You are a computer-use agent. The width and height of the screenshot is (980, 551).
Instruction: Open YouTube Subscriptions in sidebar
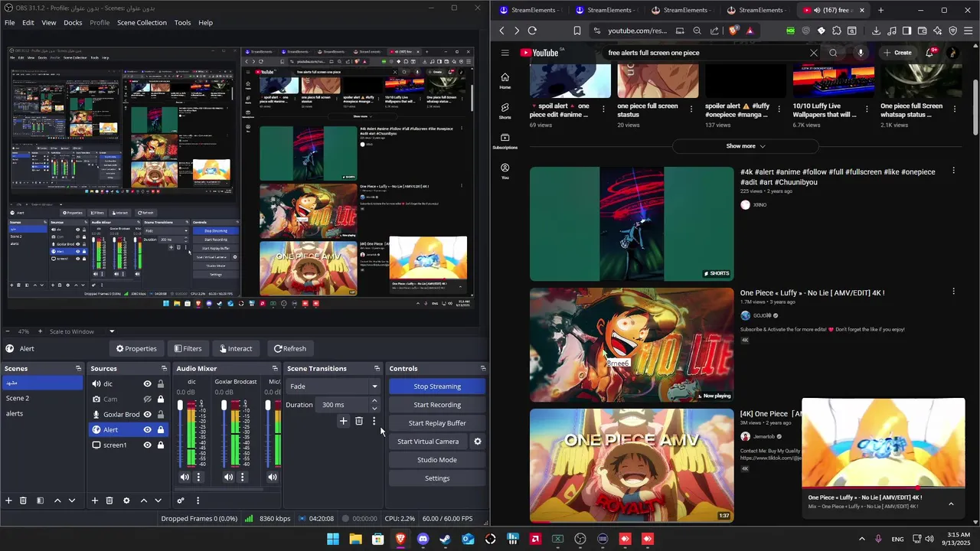pyautogui.click(x=505, y=141)
